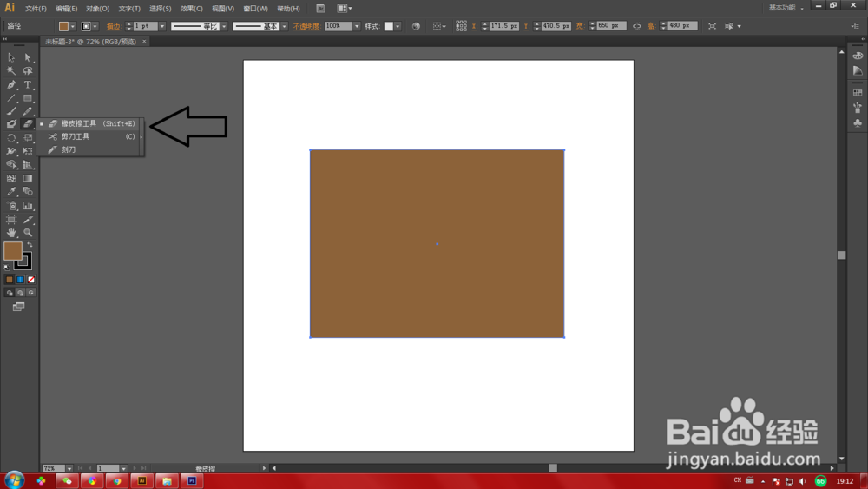Open the 等比 width profile dropdown

click(x=224, y=26)
